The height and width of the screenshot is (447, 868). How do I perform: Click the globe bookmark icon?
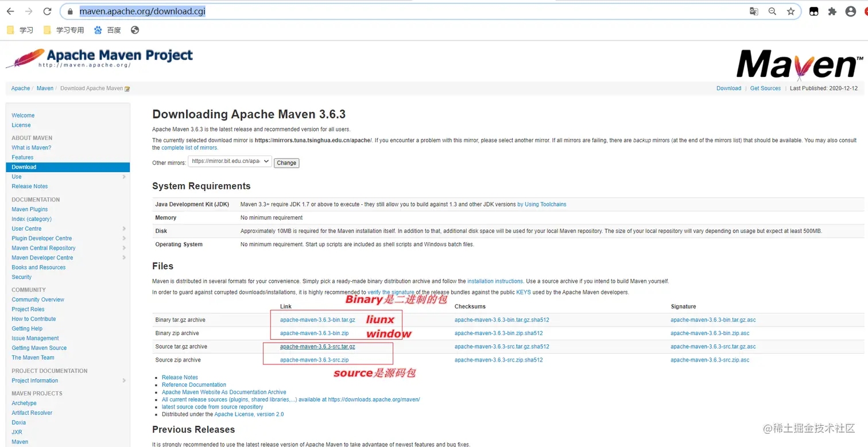135,30
